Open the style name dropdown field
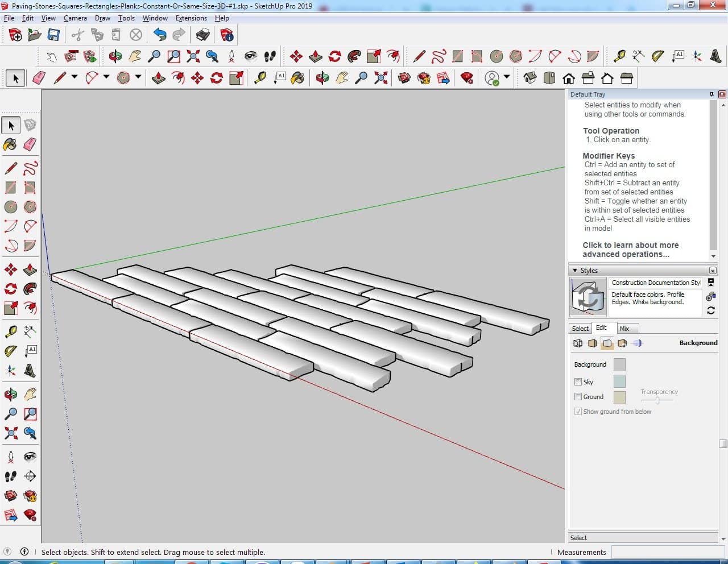 [x=655, y=283]
